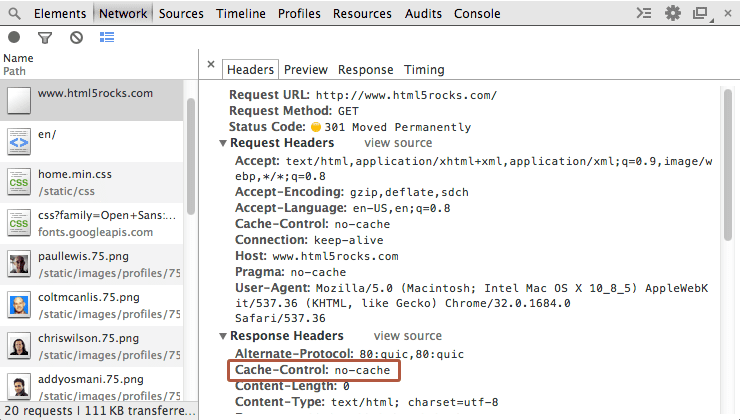Click the dock-to-window icon

700,14
